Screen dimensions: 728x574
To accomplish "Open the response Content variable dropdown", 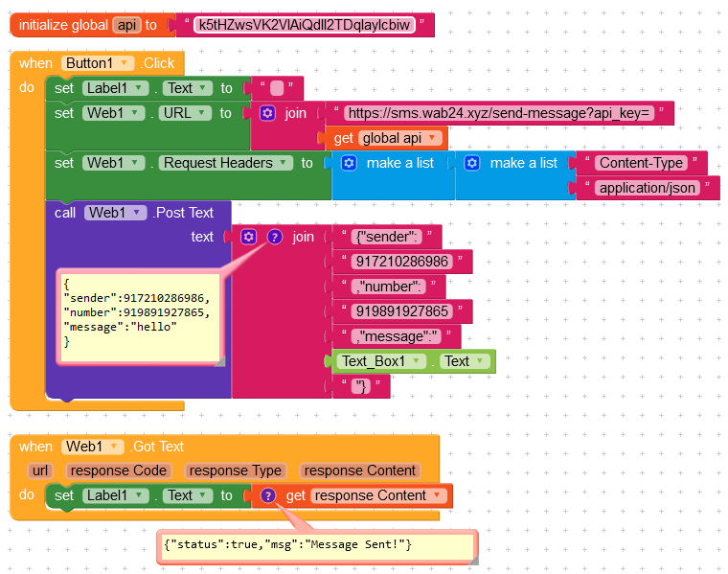I will (x=438, y=495).
